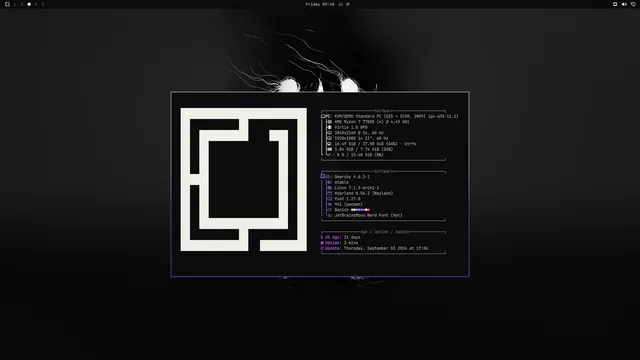Switch to workspace 5 in top bar
640x360 pixels.
click(x=43, y=4)
